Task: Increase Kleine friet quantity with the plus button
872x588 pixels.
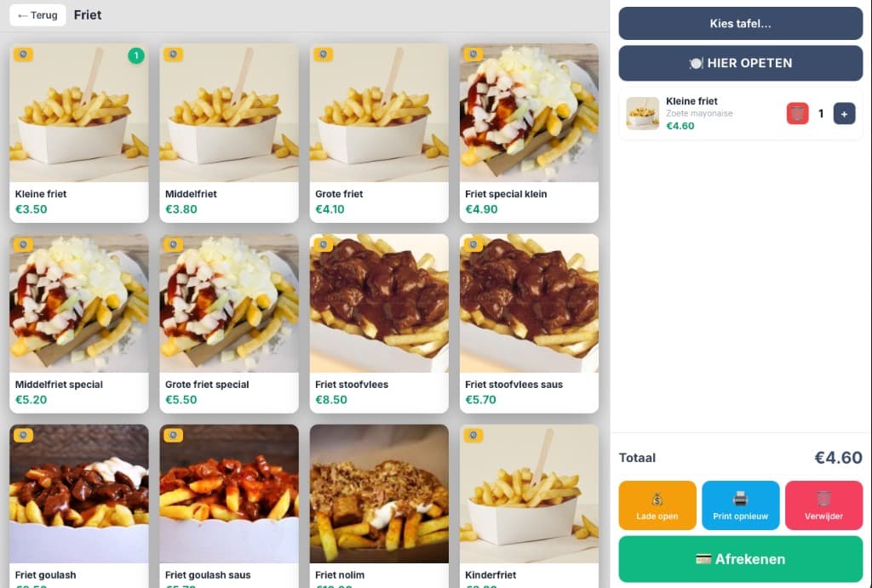Action: click(844, 112)
